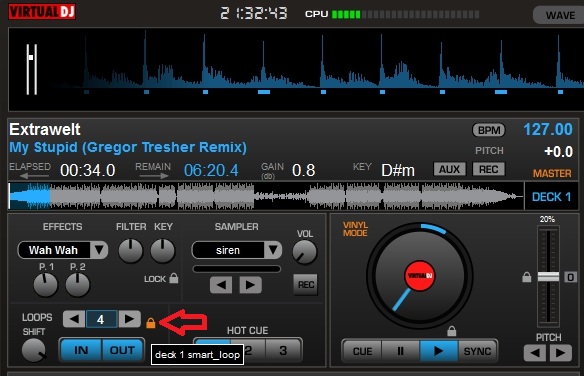Toggle the AUX input button
This screenshot has height=376, width=584.
tap(450, 169)
